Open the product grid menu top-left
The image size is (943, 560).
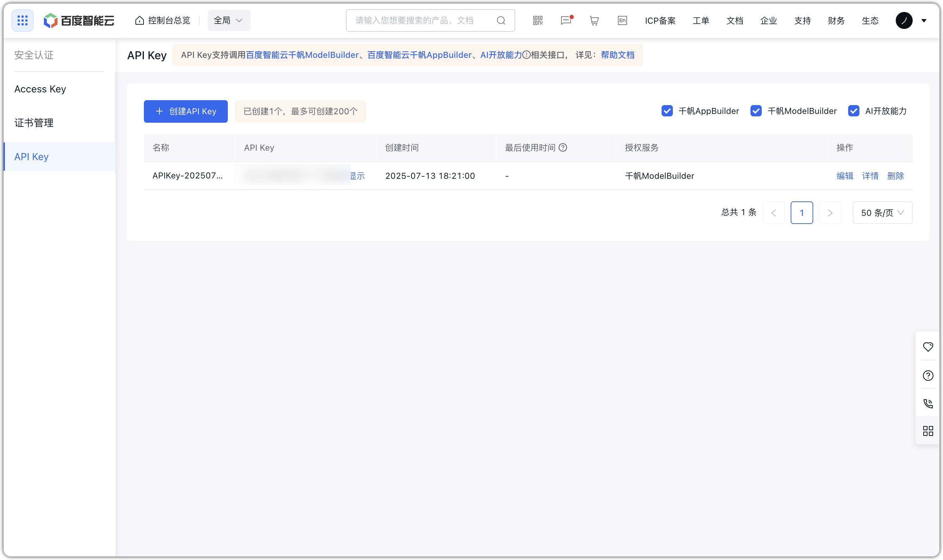click(x=22, y=20)
